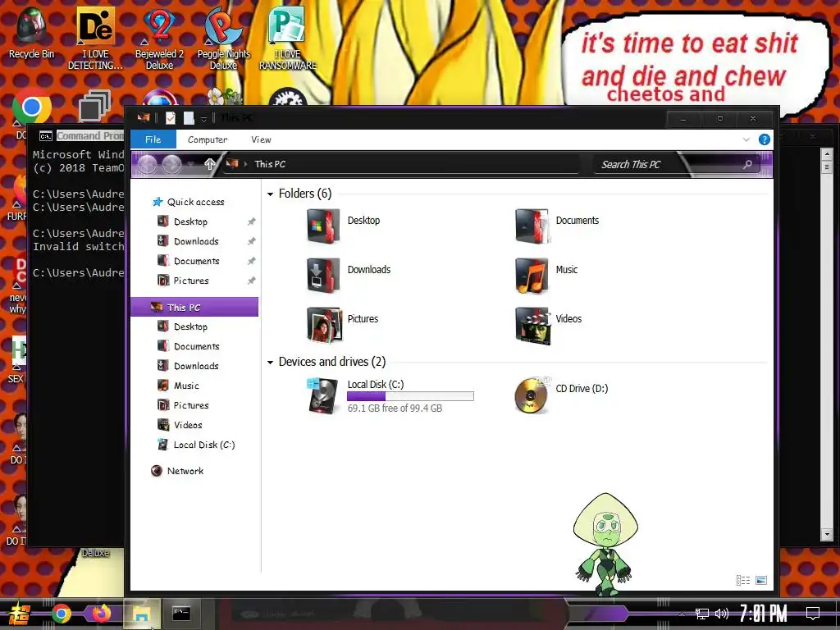Open volume control in system tray

[x=722, y=614]
